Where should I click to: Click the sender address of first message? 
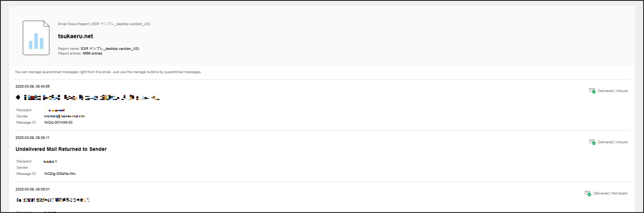pos(64,116)
